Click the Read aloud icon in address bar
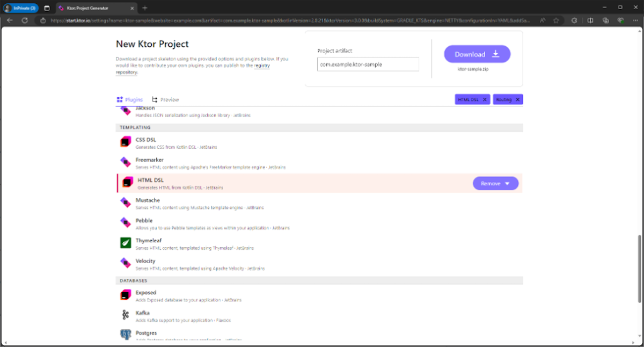The width and height of the screenshot is (644, 347). click(543, 20)
